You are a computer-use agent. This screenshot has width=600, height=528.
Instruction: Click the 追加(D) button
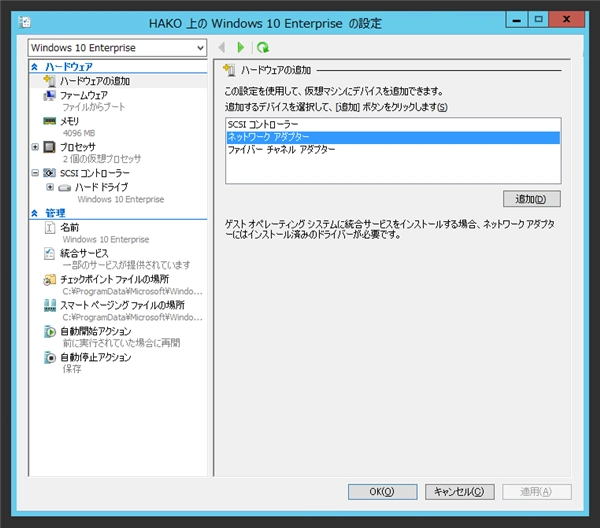(532, 199)
